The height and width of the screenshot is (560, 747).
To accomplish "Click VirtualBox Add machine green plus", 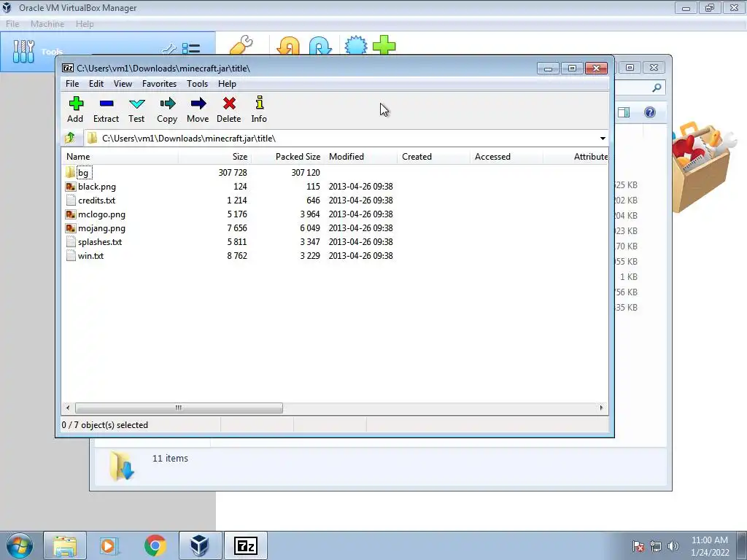I will click(384, 45).
